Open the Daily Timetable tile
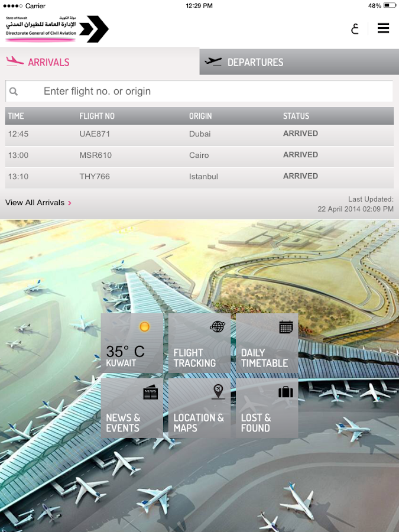 click(x=267, y=343)
